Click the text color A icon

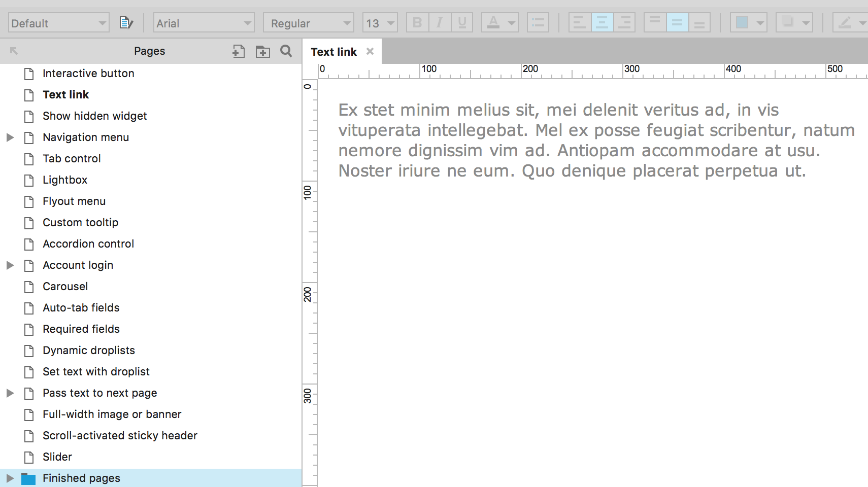tap(493, 23)
